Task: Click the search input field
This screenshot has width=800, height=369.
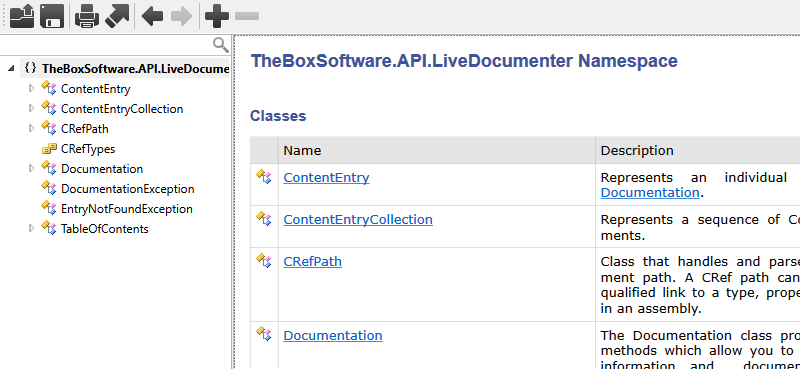Action: [x=106, y=45]
